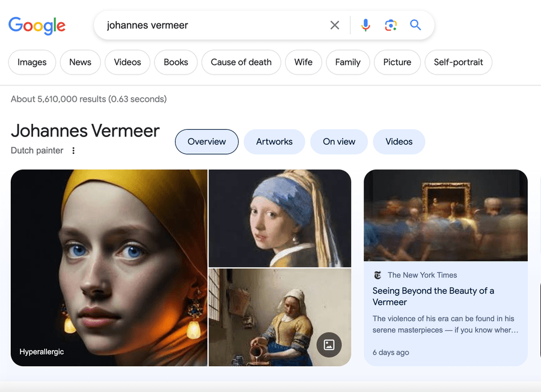Open Girl with a Pearl Earring thumbnail
This screenshot has width=541, height=392.
[x=280, y=218]
